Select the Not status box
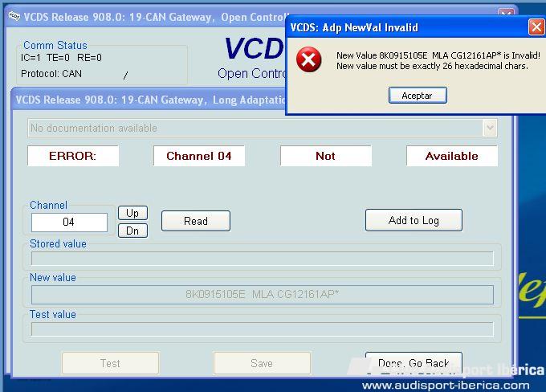The height and width of the screenshot is (392, 546). point(325,156)
